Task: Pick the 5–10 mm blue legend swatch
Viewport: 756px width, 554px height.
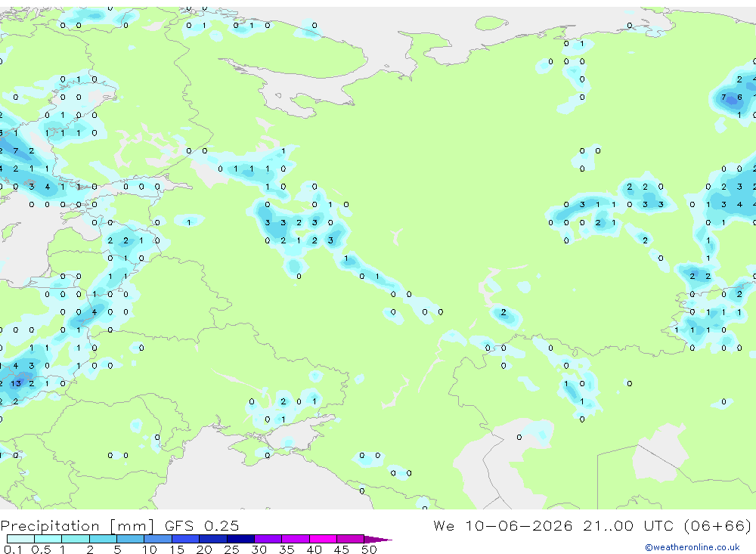Action: 130,539
